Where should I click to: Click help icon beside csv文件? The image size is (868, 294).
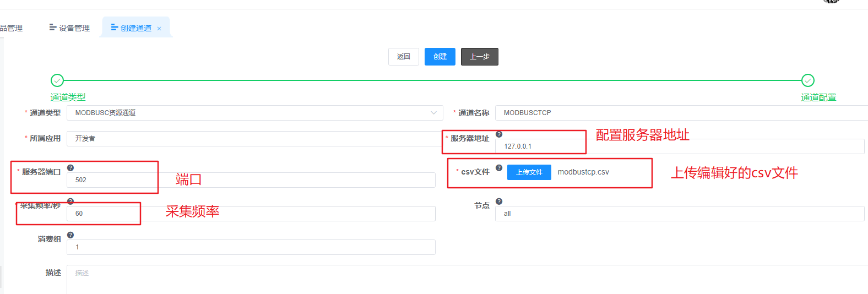[x=499, y=168]
